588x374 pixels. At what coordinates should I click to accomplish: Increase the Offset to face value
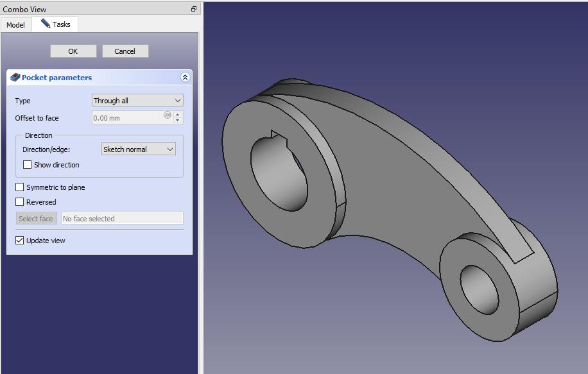pyautogui.click(x=178, y=115)
